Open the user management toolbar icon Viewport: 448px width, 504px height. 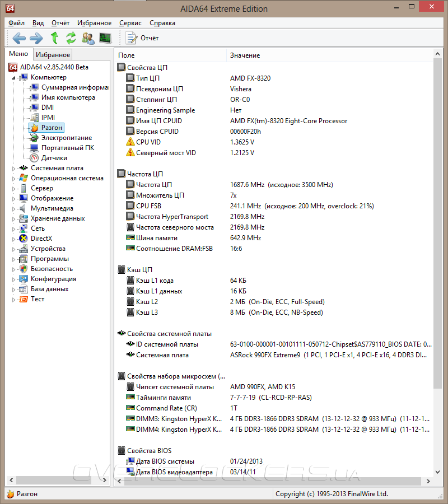coord(88,38)
